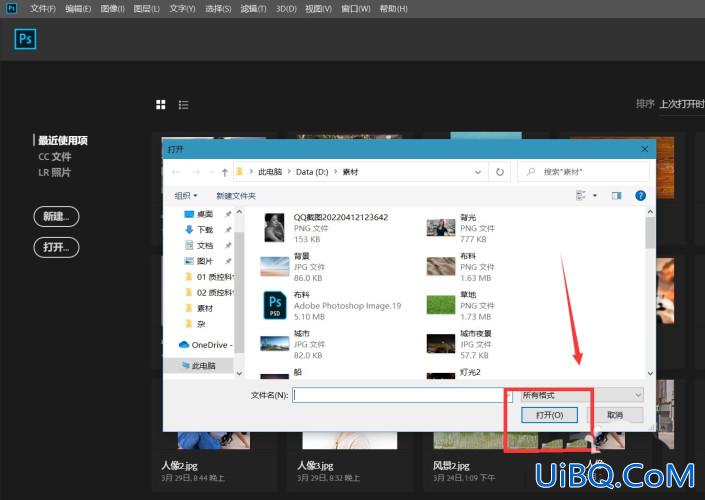
Task: Open the dialog help icon
Action: click(640, 196)
